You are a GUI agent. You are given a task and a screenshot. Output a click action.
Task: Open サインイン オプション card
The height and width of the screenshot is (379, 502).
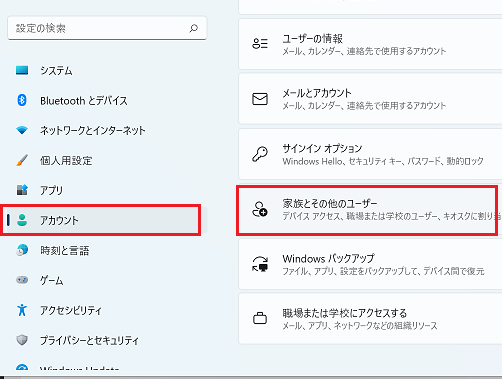point(370,154)
